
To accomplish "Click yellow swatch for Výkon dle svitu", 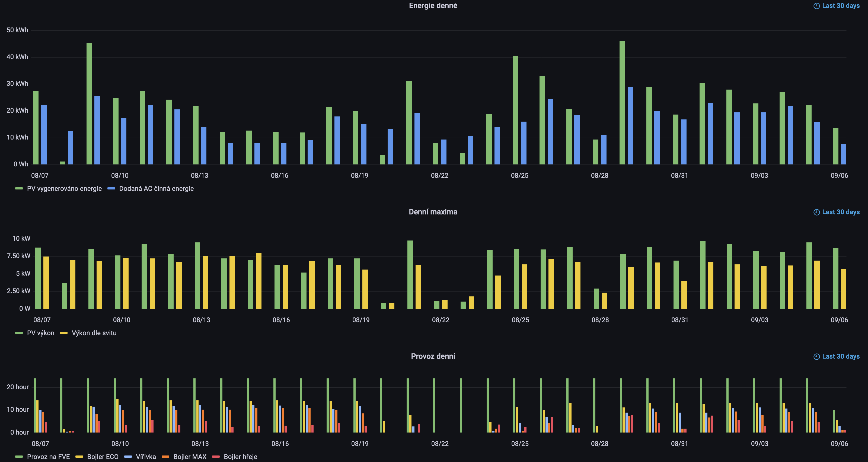I will point(64,333).
